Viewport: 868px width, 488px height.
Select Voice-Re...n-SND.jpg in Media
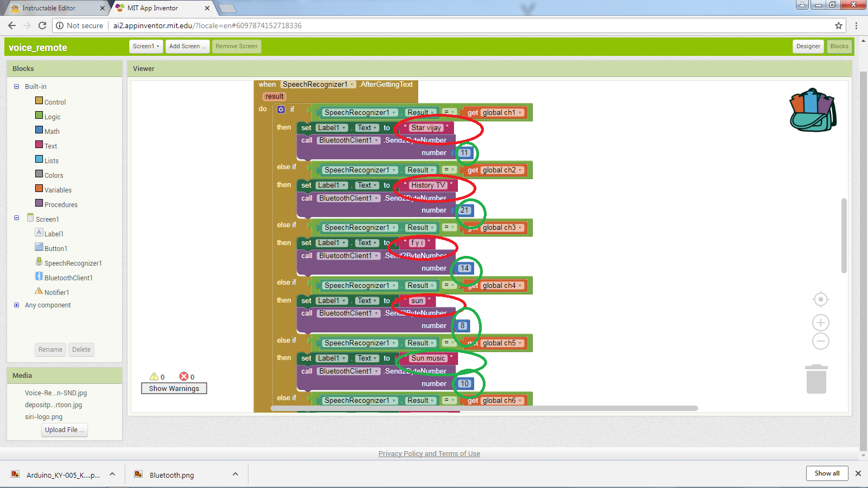56,393
